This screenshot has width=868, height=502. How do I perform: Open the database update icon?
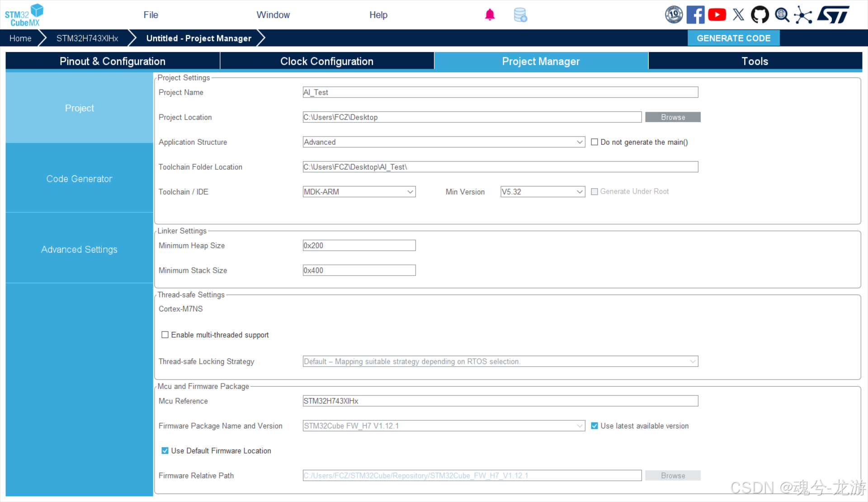pyautogui.click(x=520, y=14)
